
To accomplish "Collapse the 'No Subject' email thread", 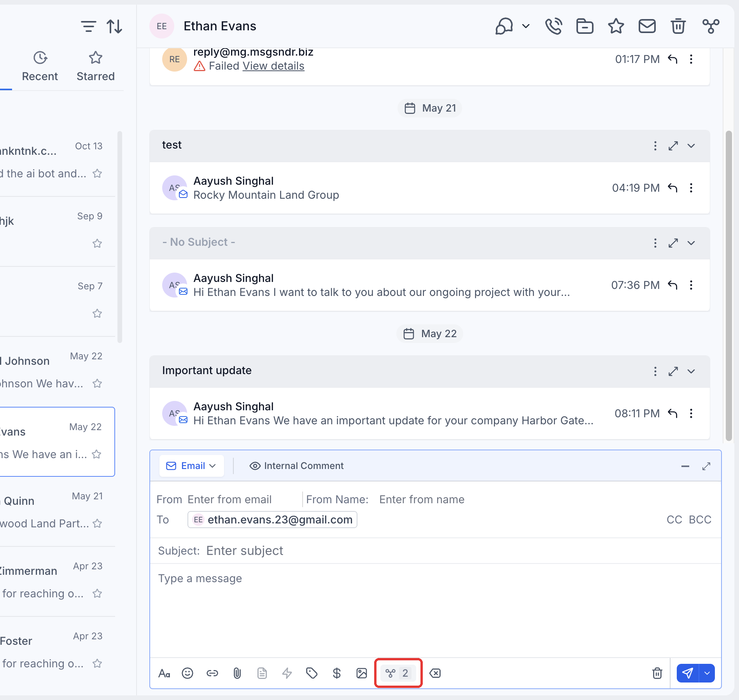I will (691, 243).
